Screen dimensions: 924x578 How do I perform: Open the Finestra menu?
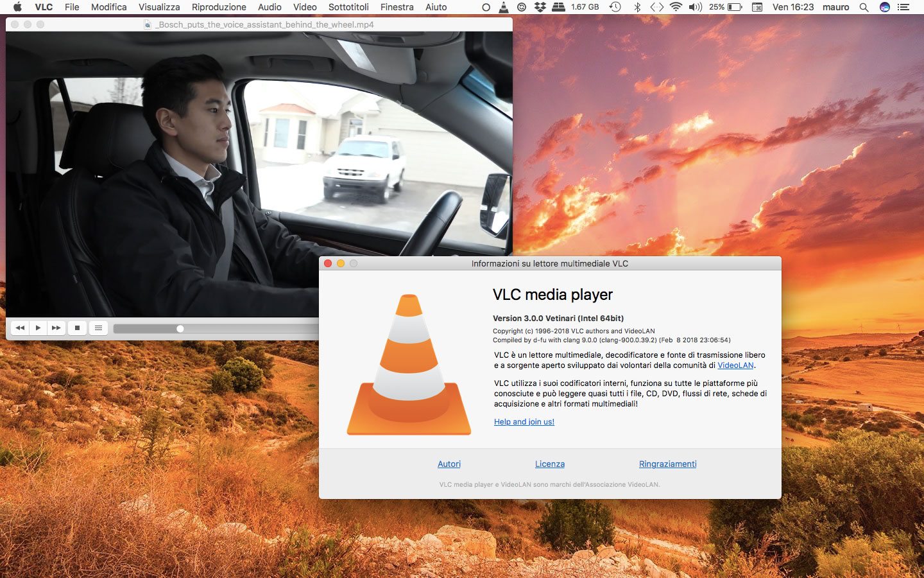pos(397,7)
